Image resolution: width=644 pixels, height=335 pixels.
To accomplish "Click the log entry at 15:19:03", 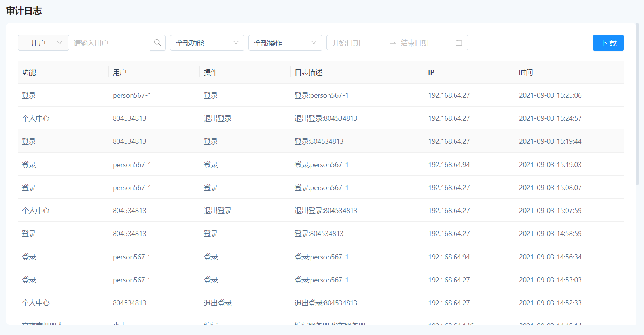I will pos(320,165).
